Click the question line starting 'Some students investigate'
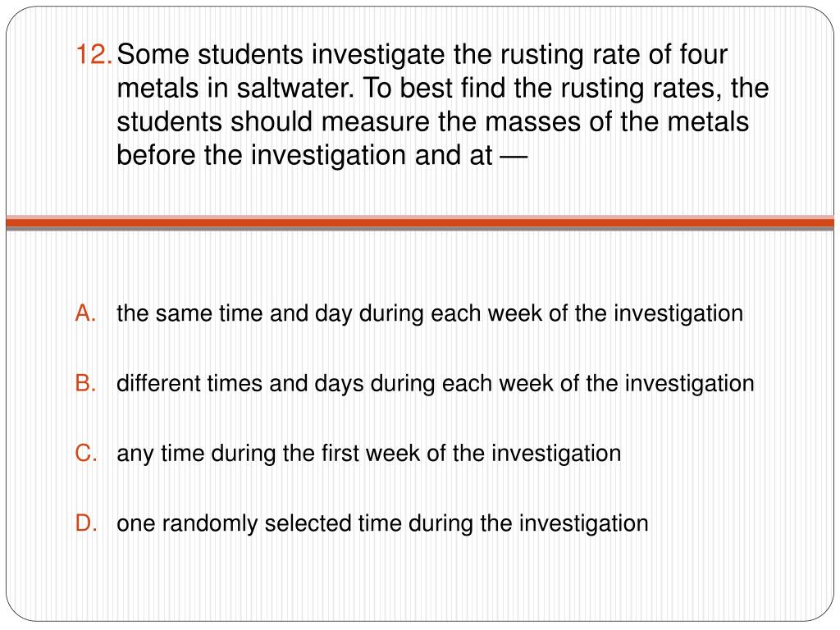The image size is (840, 630). 423,57
